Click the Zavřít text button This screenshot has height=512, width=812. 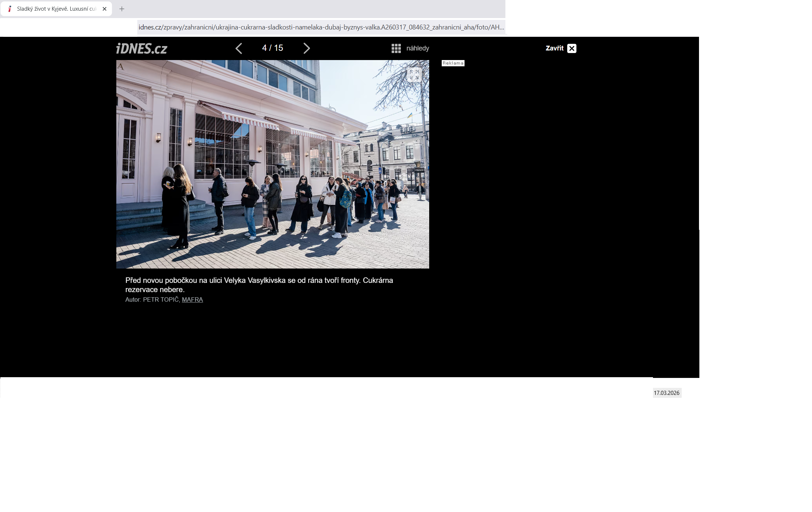554,48
